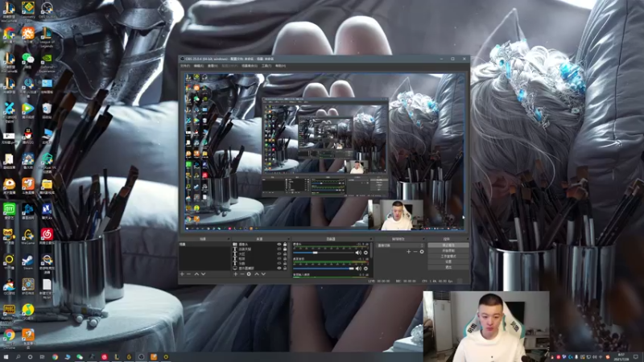
Task: Click the 退出 button in Controls
Action: (x=448, y=267)
